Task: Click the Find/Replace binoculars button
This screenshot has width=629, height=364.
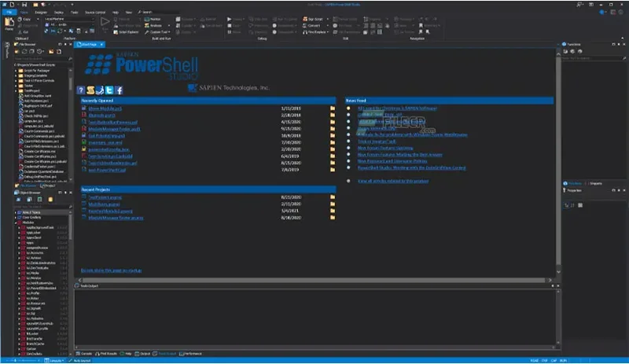Action: 314,31
